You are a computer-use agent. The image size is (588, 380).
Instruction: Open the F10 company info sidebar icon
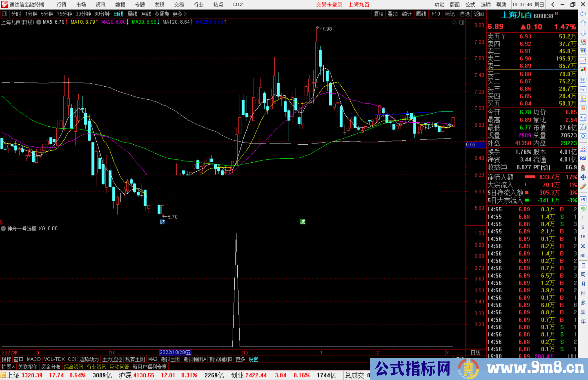[583, 90]
